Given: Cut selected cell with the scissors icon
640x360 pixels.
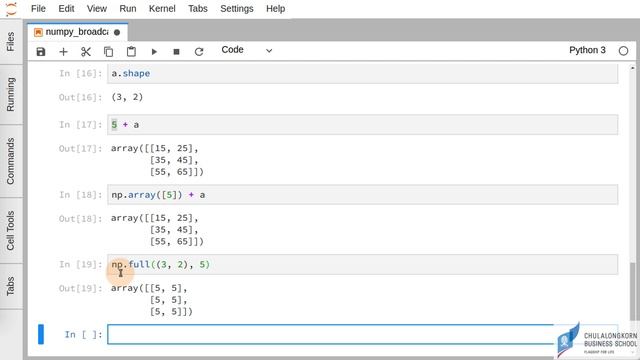Looking at the screenshot, I should pyautogui.click(x=86, y=52).
